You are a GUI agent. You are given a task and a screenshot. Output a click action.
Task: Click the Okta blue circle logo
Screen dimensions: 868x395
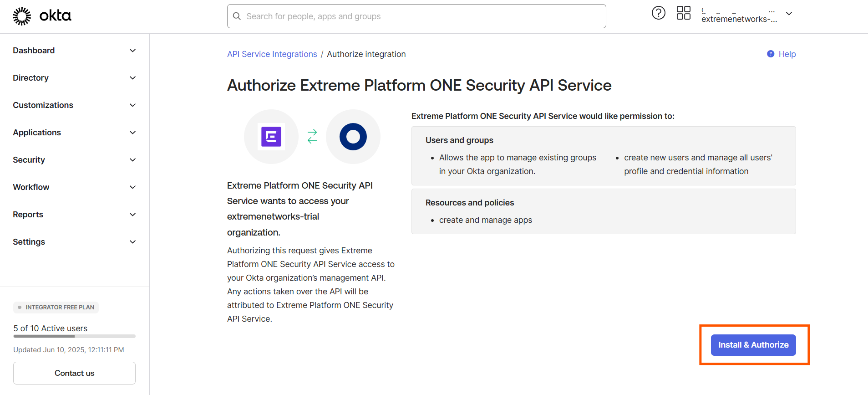353,137
